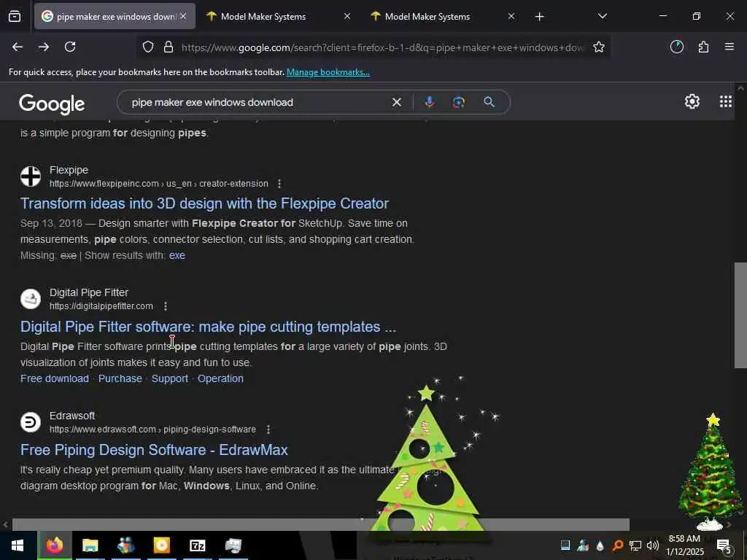Screen dimensions: 747x560
Task: Click the circular timer icon in the toolbar
Action: tap(677, 47)
